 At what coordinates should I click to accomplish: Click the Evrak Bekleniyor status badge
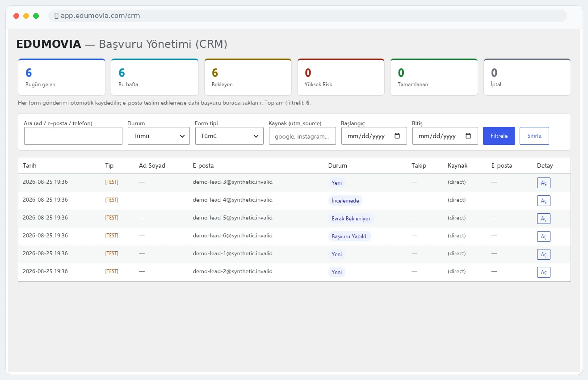pos(351,219)
